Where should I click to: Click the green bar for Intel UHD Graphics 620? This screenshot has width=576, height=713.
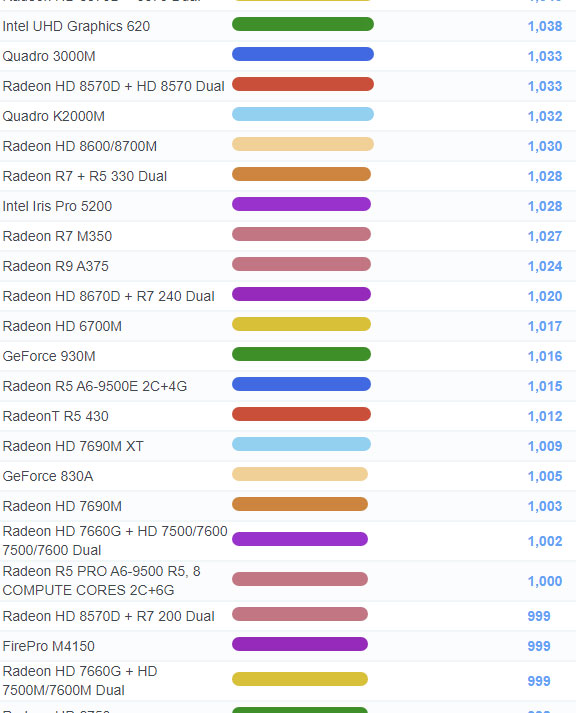(x=303, y=24)
